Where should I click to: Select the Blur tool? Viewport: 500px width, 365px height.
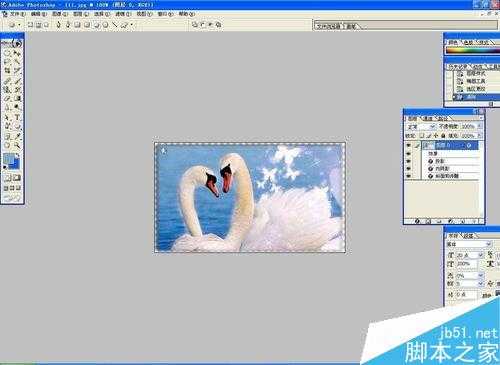click(x=7, y=107)
